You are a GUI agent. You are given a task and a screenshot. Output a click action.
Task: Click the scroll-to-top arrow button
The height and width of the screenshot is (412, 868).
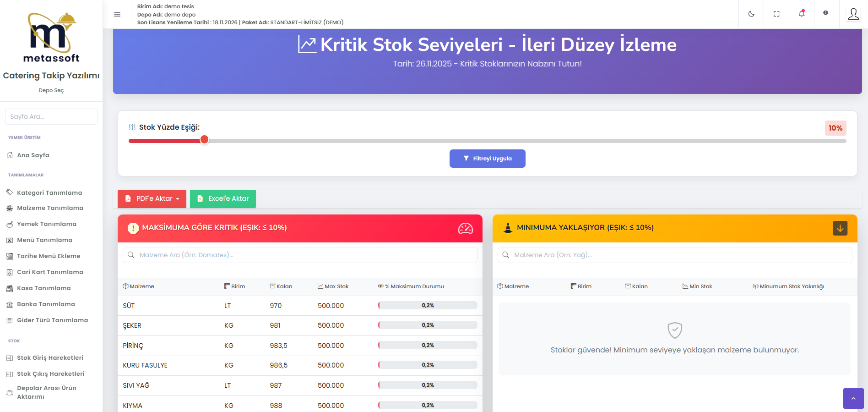point(853,398)
